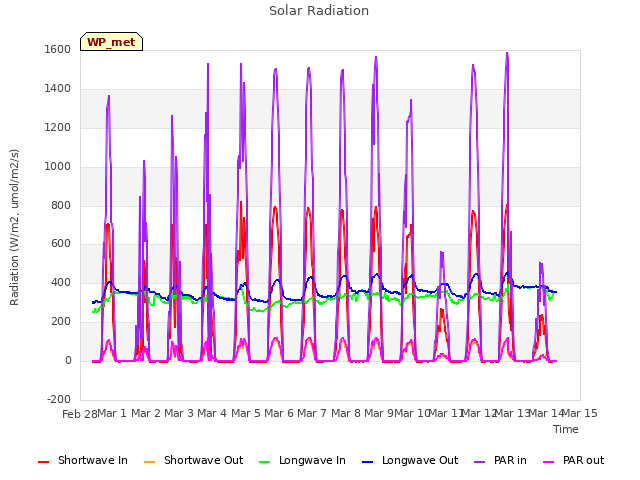The width and height of the screenshot is (640, 480).
Task: Click the red Shortwave In legend swatch
Action: click(x=44, y=462)
